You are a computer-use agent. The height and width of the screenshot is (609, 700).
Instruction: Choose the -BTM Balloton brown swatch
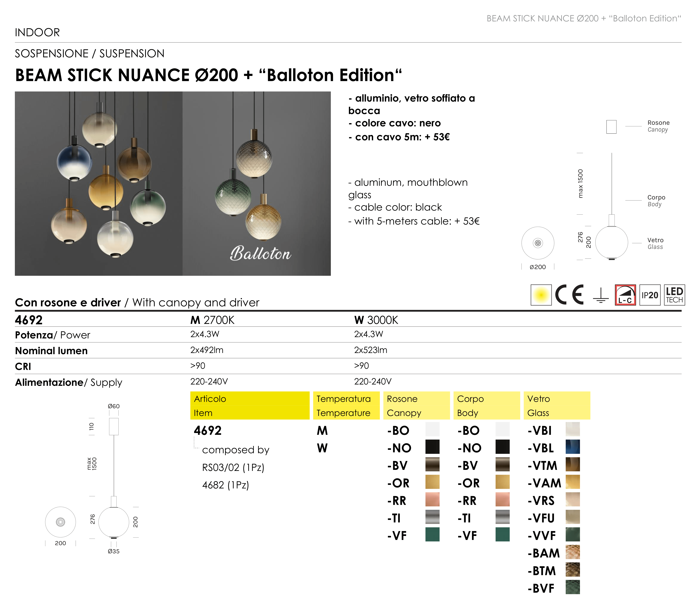pos(573,570)
